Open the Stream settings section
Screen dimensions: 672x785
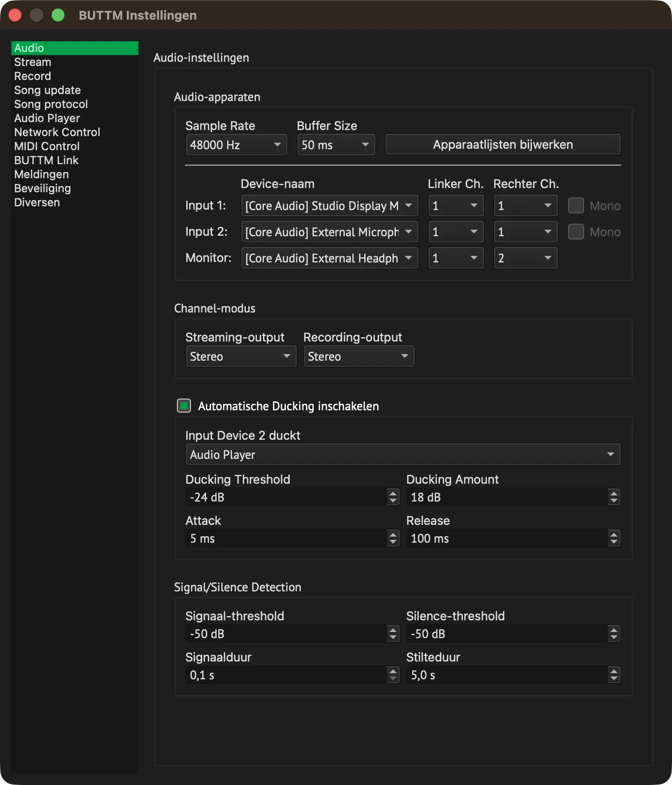pyautogui.click(x=75, y=62)
